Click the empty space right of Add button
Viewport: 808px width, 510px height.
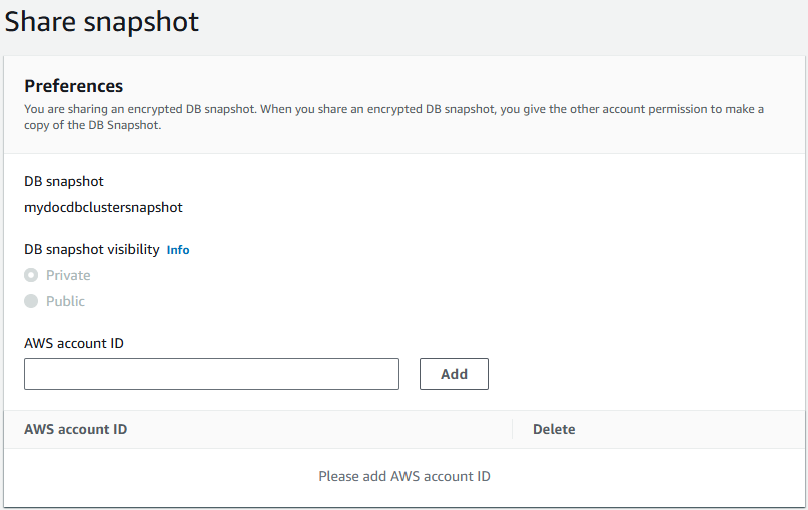pyautogui.click(x=640, y=374)
